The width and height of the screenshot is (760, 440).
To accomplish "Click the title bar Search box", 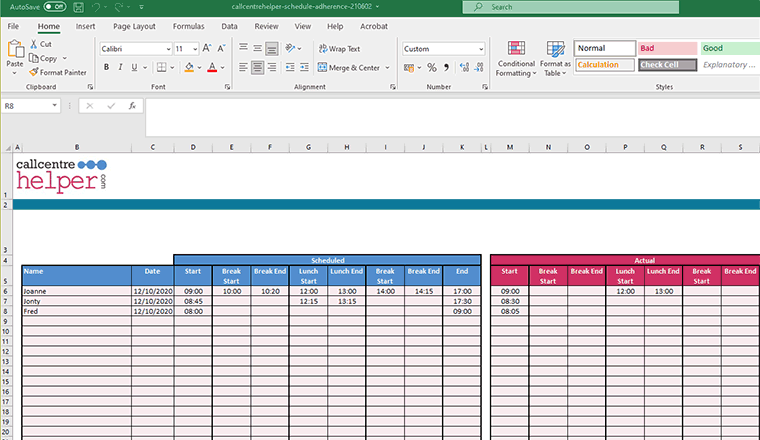I will click(x=570, y=7).
